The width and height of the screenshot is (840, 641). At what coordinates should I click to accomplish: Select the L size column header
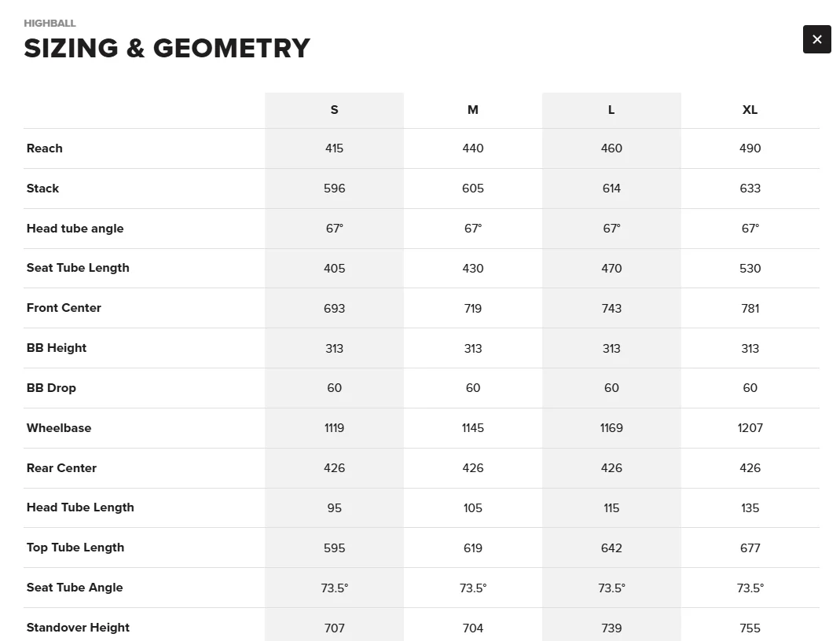click(x=611, y=110)
